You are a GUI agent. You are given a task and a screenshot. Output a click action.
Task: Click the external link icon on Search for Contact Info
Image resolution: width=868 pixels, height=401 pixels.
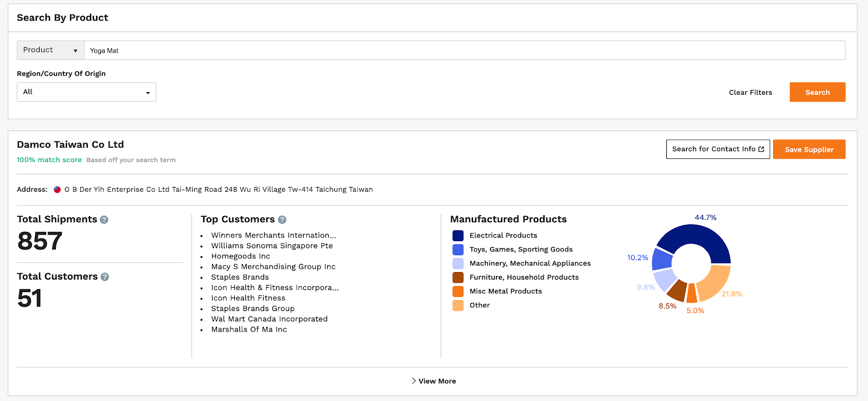click(761, 149)
